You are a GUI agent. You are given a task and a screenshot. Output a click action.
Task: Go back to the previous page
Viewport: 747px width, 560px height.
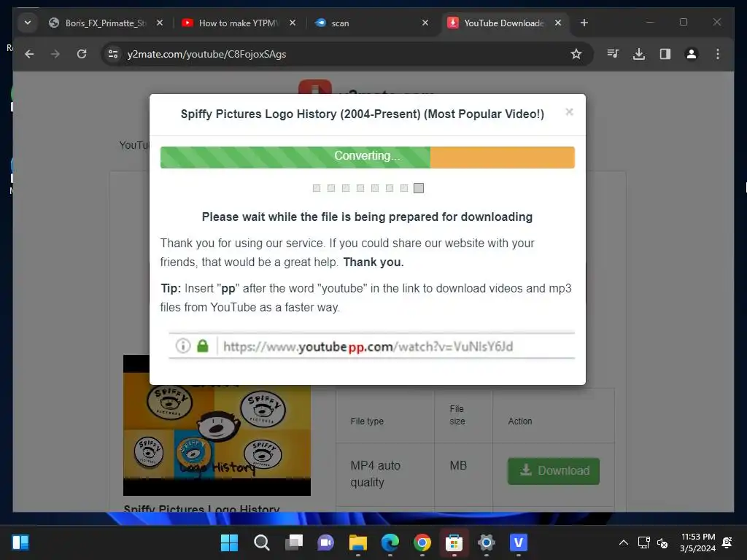click(29, 54)
